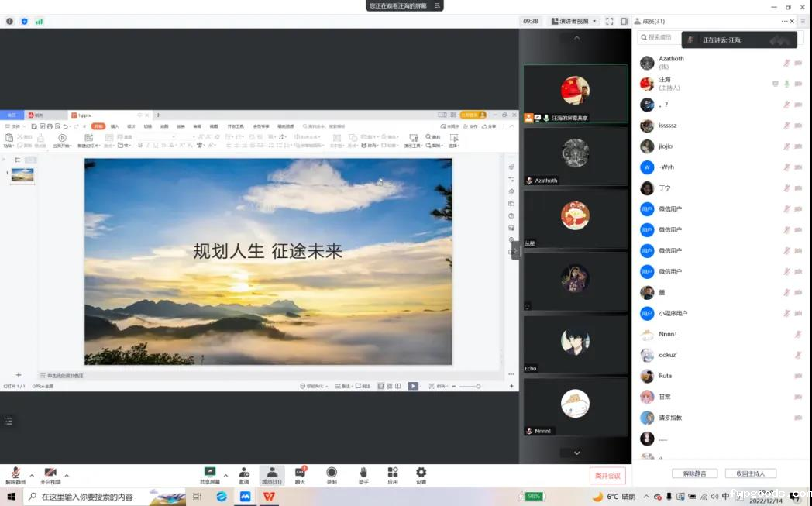
Task: Open meeting 设置 settings gear
Action: point(421,474)
